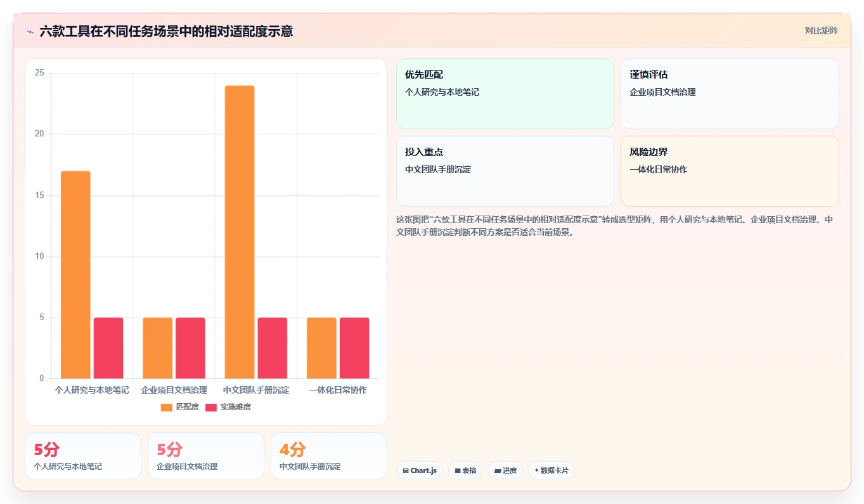Click the 表格 tag chip

pyautogui.click(x=465, y=470)
